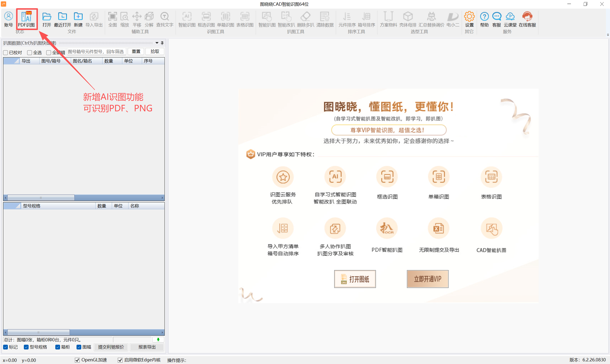The width and height of the screenshot is (610, 364).
Task: Click the 图名/箱名 column header
Action: tap(87, 61)
